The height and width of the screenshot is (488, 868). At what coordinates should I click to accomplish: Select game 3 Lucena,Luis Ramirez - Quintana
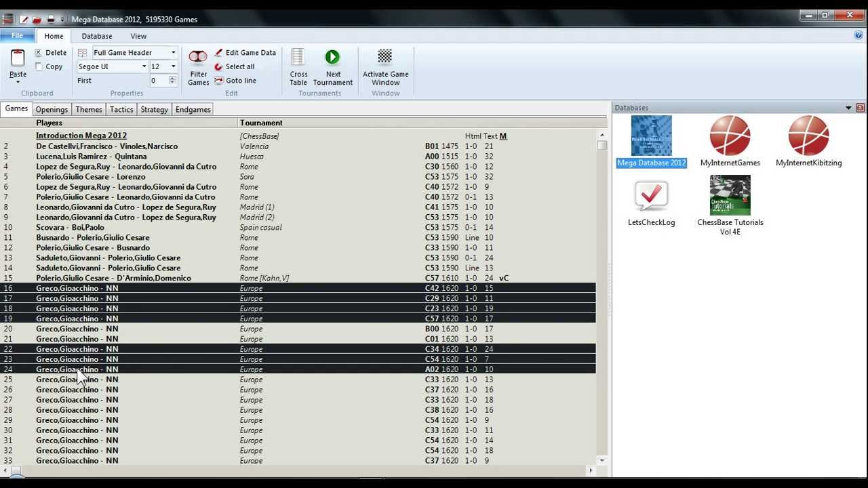coord(298,157)
